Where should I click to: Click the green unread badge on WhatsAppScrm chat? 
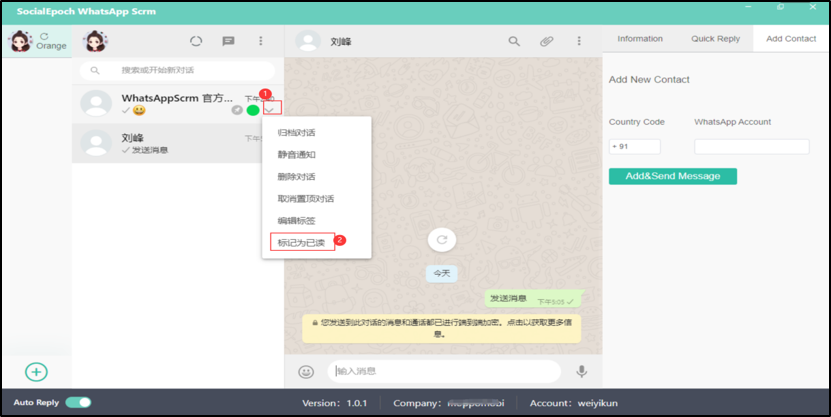coord(253,110)
